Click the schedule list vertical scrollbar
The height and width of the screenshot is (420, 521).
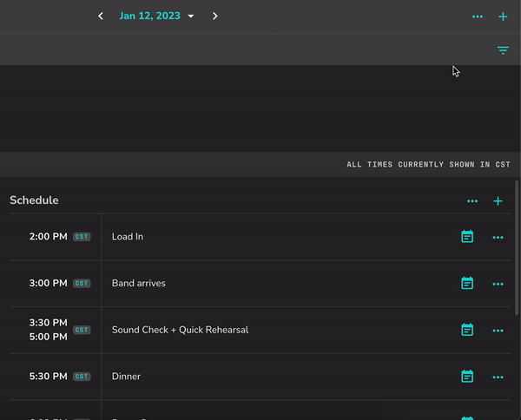518,260
